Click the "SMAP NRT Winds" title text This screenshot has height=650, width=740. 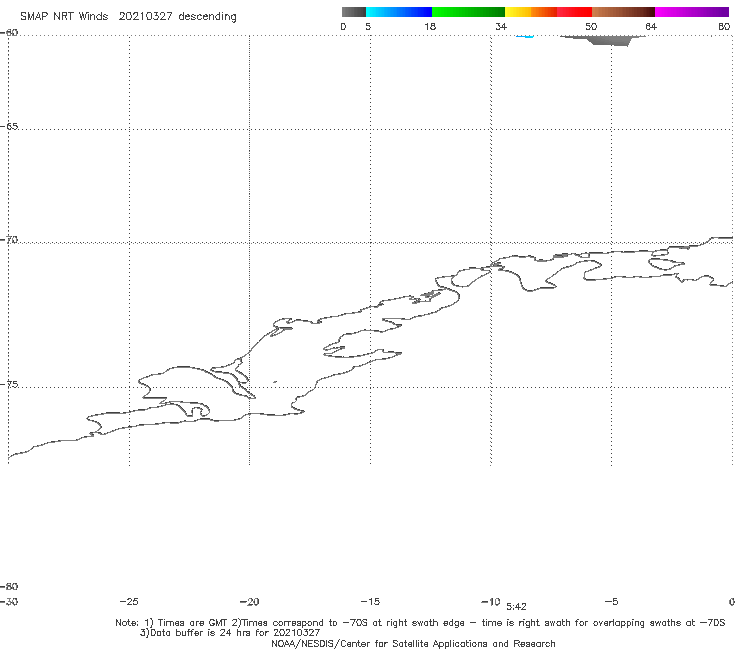coord(64,16)
